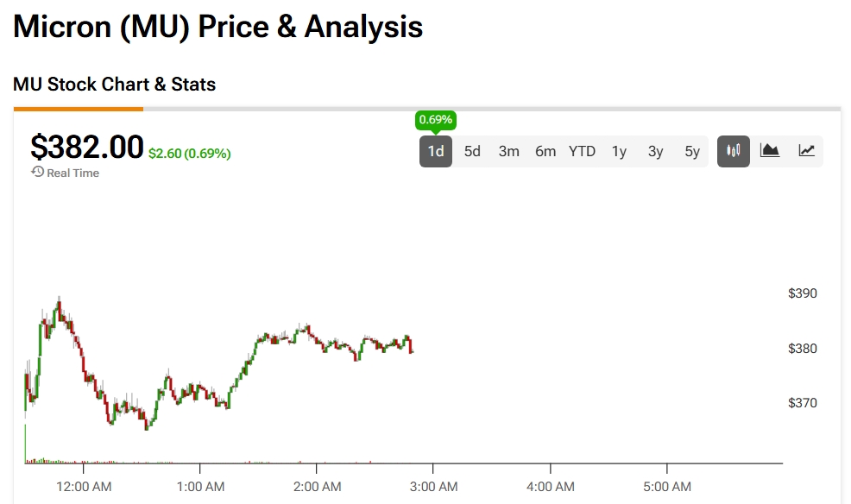Select the 3m time range

(x=509, y=151)
